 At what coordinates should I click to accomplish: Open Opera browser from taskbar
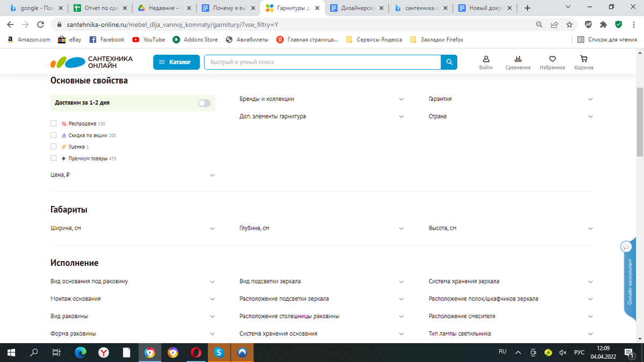point(196,352)
